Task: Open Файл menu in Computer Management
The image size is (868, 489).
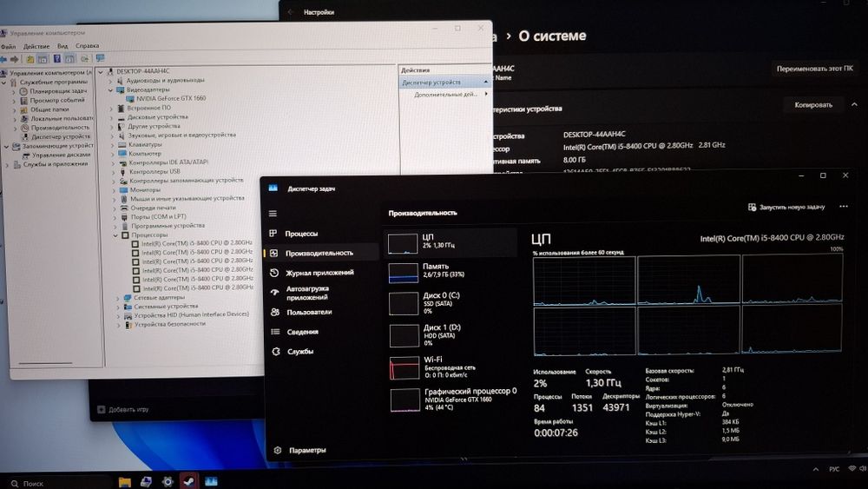Action: pyautogui.click(x=8, y=47)
